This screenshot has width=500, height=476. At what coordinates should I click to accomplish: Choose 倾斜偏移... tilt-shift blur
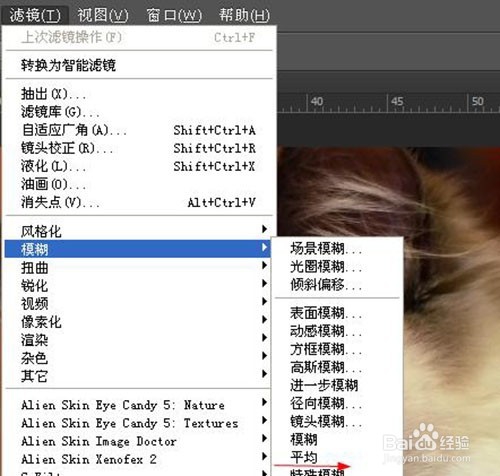tap(337, 284)
